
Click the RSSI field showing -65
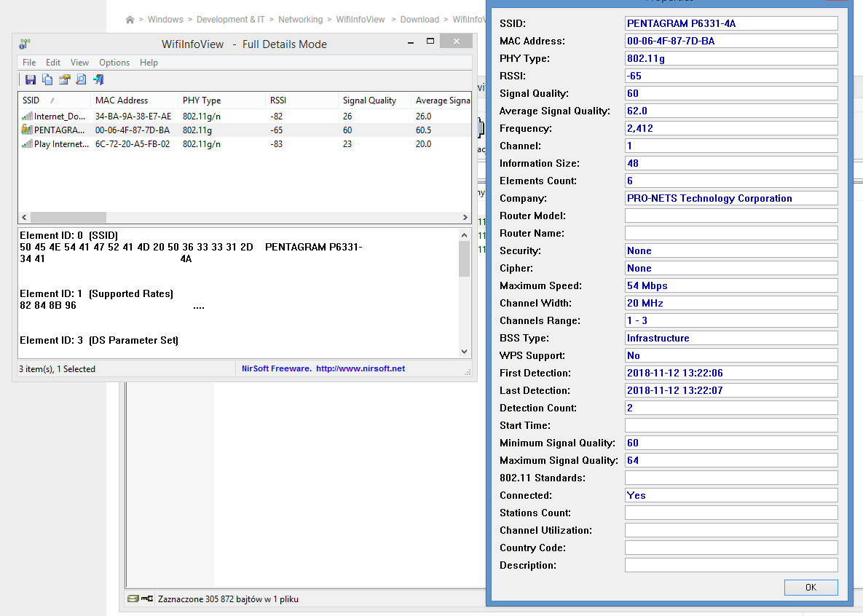(x=731, y=76)
